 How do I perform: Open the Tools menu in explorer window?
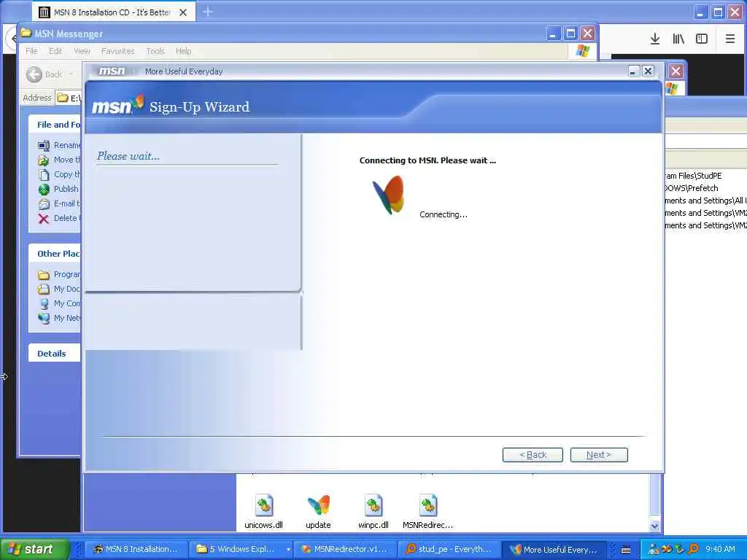(x=155, y=51)
